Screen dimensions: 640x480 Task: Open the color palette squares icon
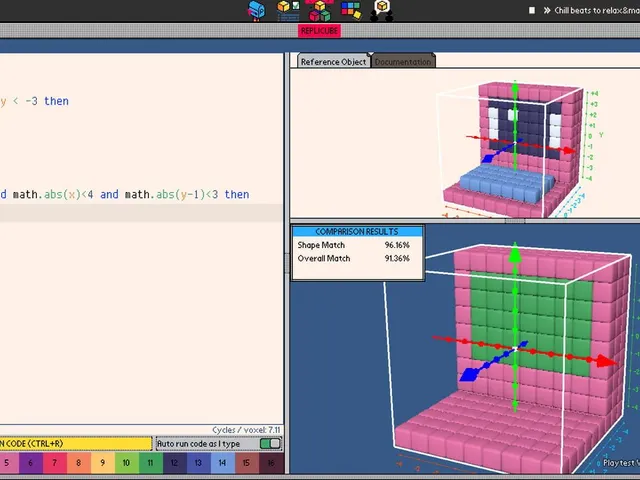point(351,10)
